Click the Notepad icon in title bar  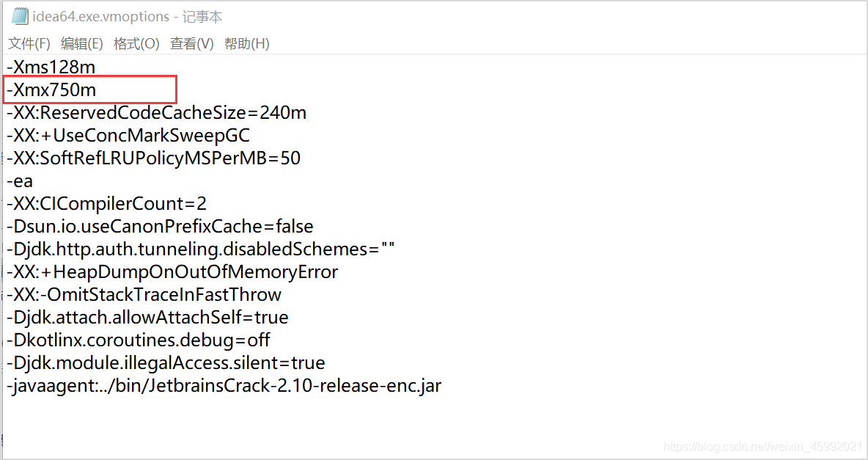coord(20,16)
